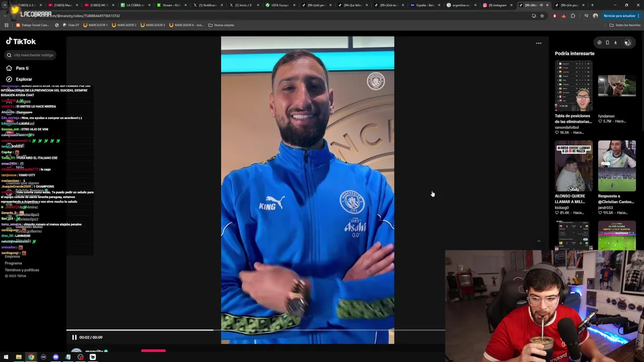
Task: Click the red extension icon in Chrome toolbar
Action: tap(554, 16)
